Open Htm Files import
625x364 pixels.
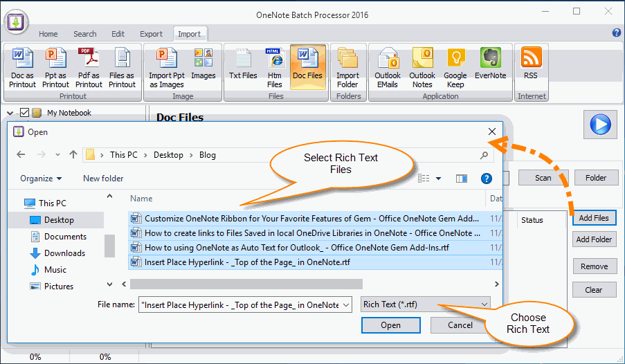click(x=275, y=68)
